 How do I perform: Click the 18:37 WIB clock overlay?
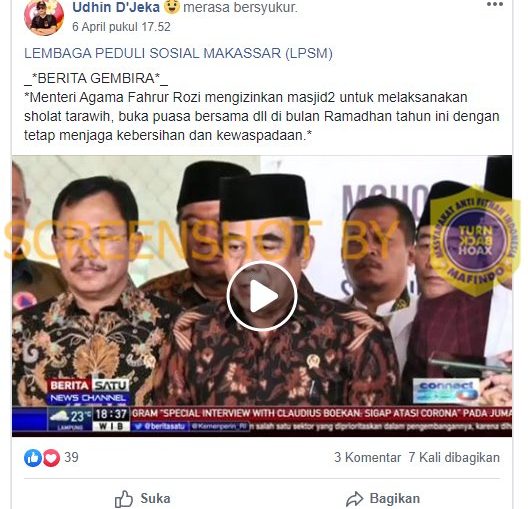point(111,418)
